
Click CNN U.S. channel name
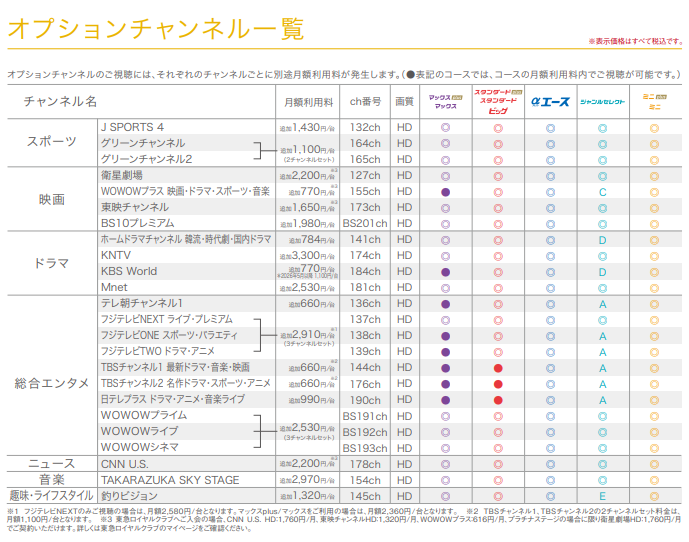pos(125,464)
